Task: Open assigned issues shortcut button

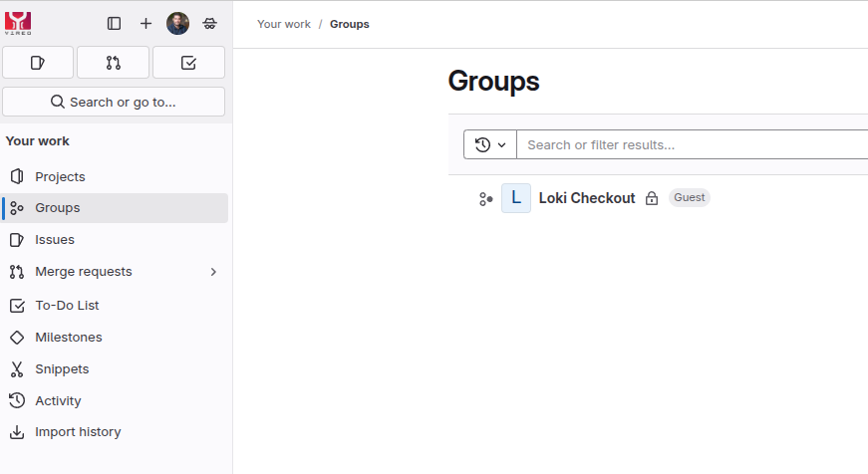Action: point(38,63)
